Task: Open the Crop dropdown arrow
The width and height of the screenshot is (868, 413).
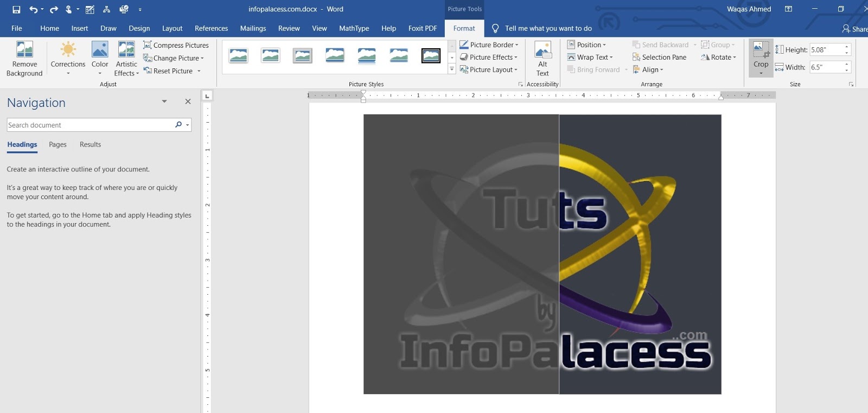Action: (761, 73)
